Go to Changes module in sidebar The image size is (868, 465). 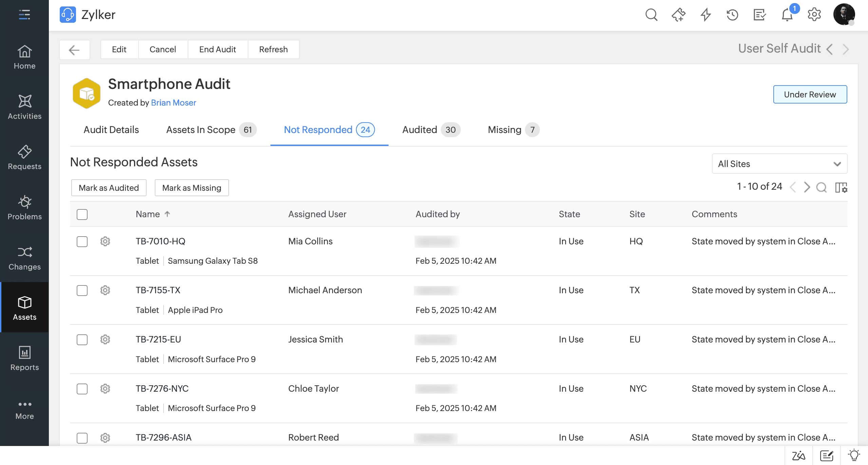click(x=24, y=258)
